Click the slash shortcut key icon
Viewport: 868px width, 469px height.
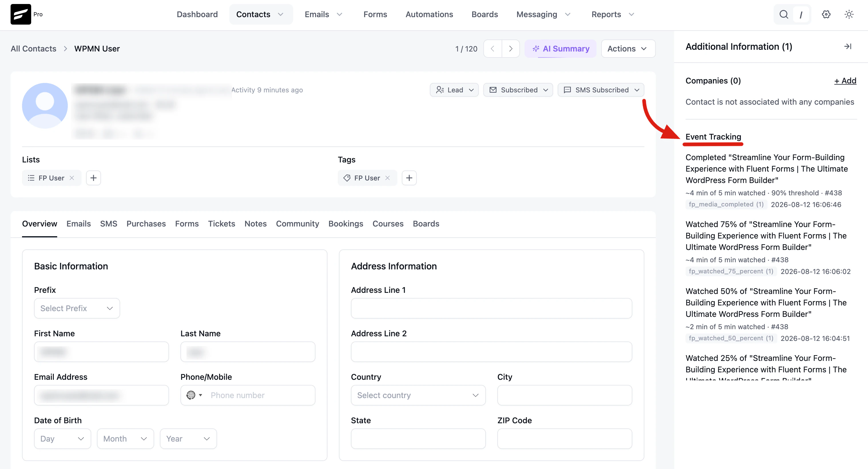tap(801, 15)
